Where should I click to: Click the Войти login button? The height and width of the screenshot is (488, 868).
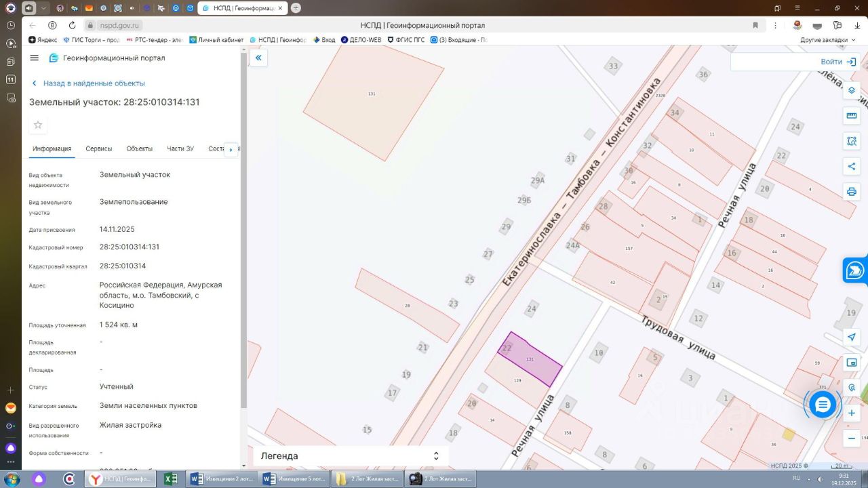837,62
